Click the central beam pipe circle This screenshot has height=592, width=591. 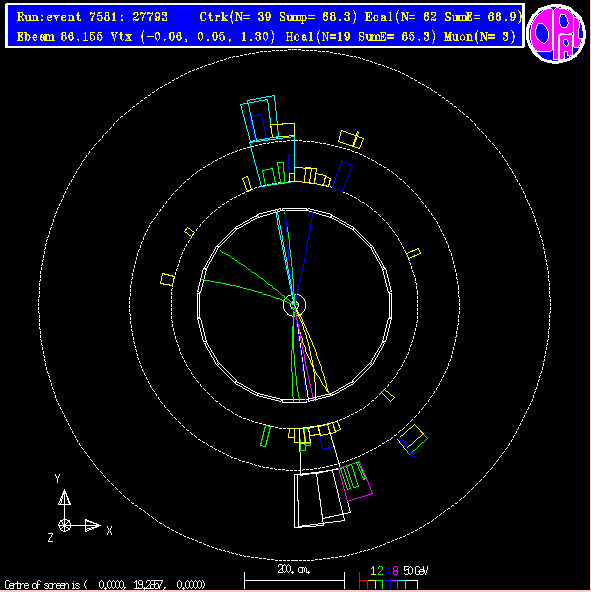294,304
